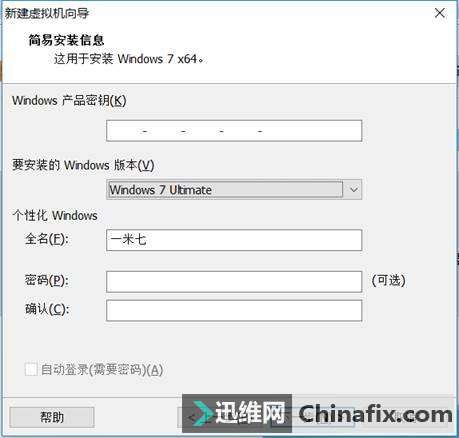Click the 确认(C) label
This screenshot has width=459, height=438.
[47, 309]
